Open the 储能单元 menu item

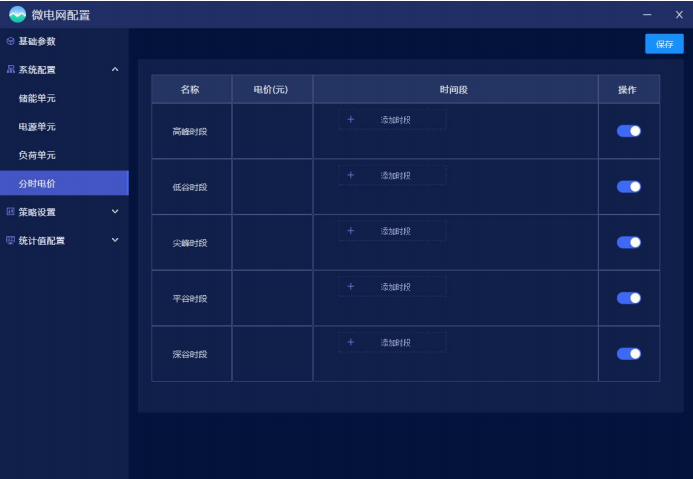tap(38, 99)
